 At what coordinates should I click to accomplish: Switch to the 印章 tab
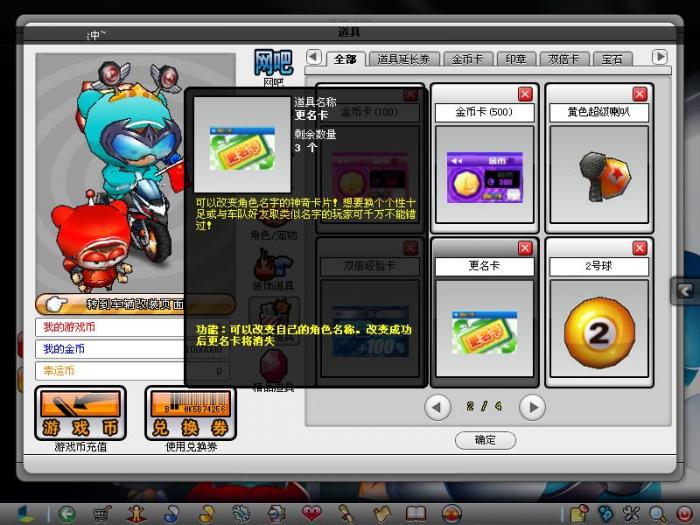tap(516, 59)
